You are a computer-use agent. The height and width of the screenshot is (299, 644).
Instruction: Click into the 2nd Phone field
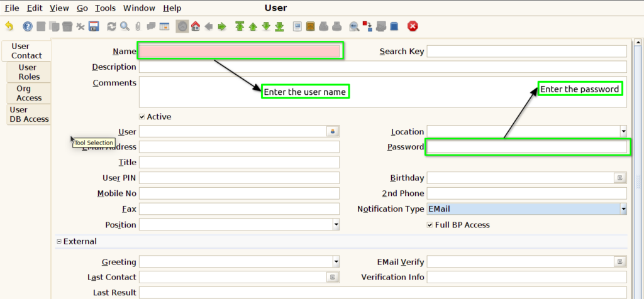pos(527,193)
